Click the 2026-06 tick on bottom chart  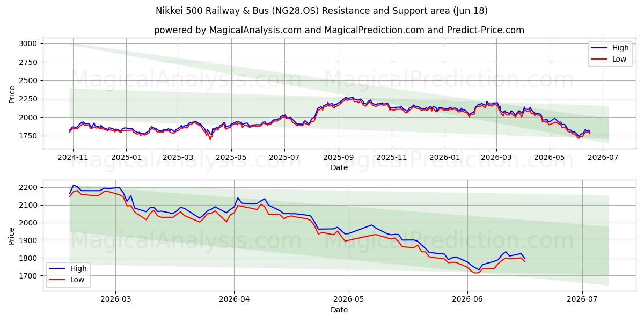click(x=468, y=299)
